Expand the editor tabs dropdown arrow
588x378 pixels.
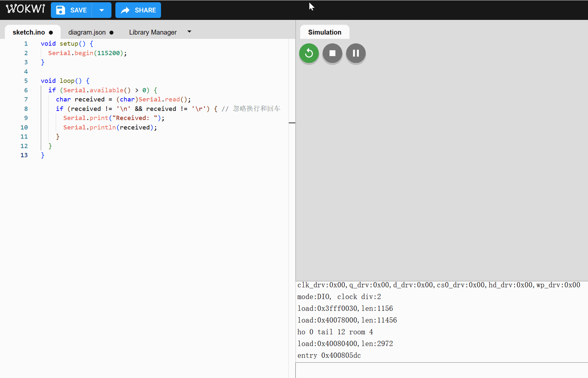click(189, 32)
